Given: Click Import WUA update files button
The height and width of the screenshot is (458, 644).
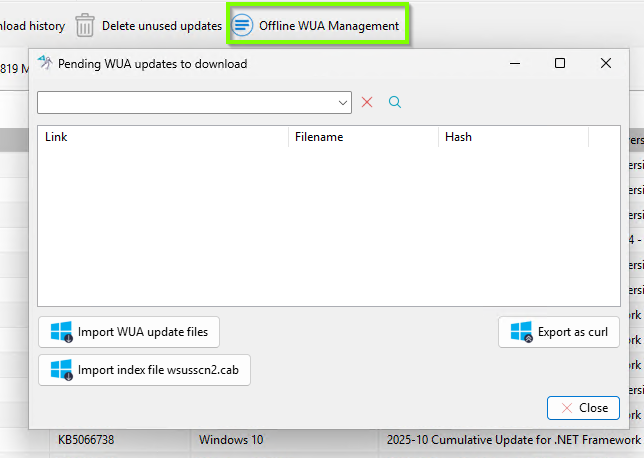Looking at the screenshot, I should tap(129, 332).
